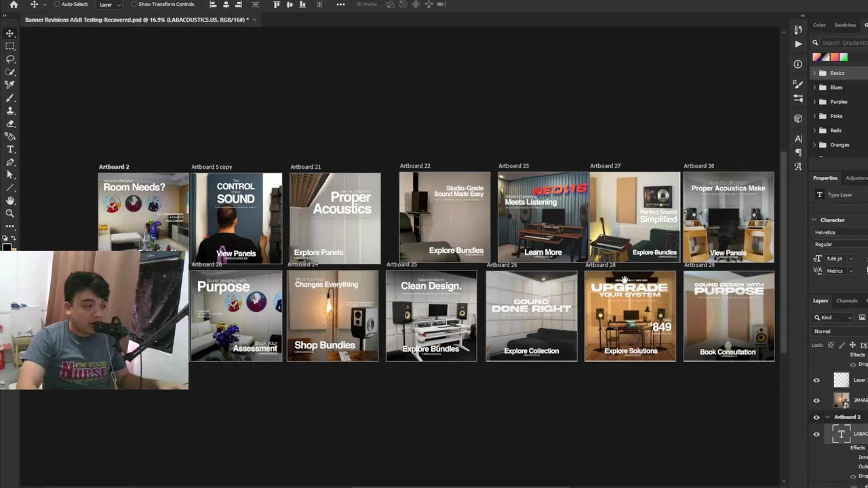Viewport: 868px width, 488px height.
Task: Switch to the Channels tab
Action: [847, 301]
